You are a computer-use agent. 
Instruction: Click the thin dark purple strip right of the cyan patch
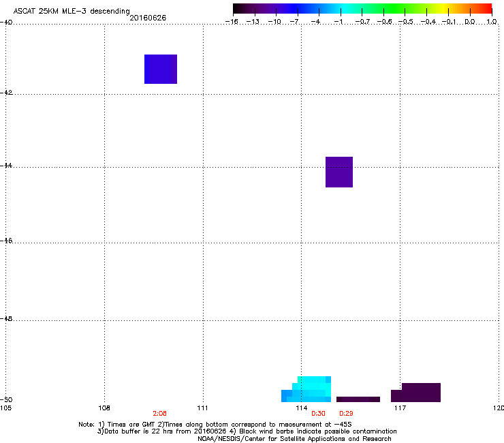[x=358, y=399]
